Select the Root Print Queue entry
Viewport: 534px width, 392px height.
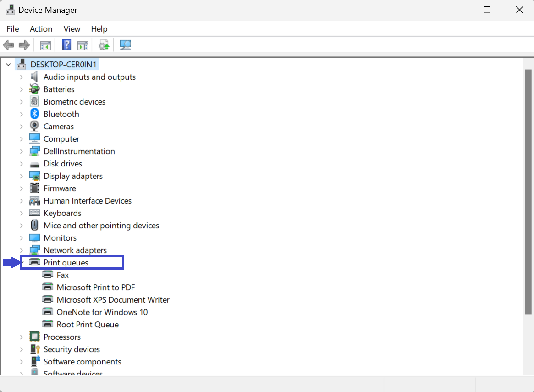[87, 325]
